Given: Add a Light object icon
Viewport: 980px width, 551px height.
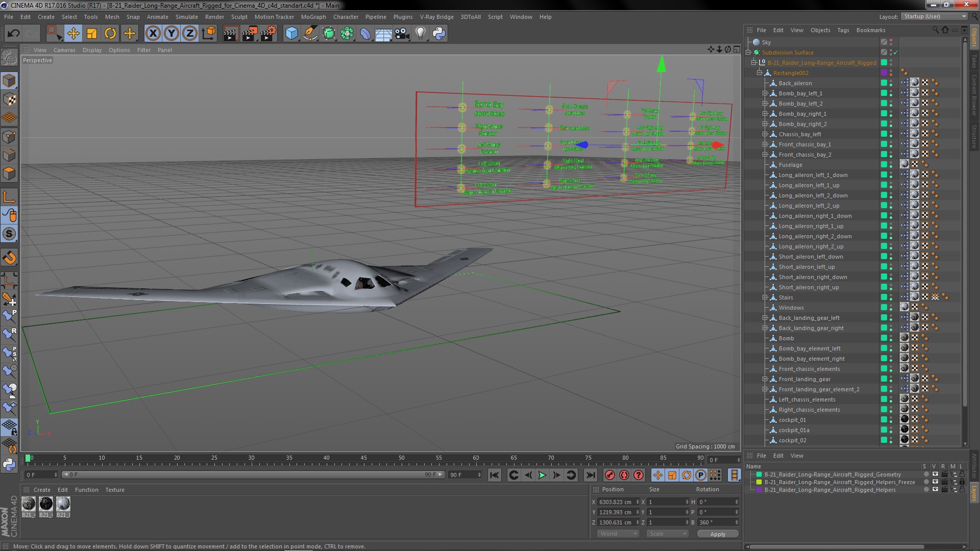Looking at the screenshot, I should tap(421, 34).
